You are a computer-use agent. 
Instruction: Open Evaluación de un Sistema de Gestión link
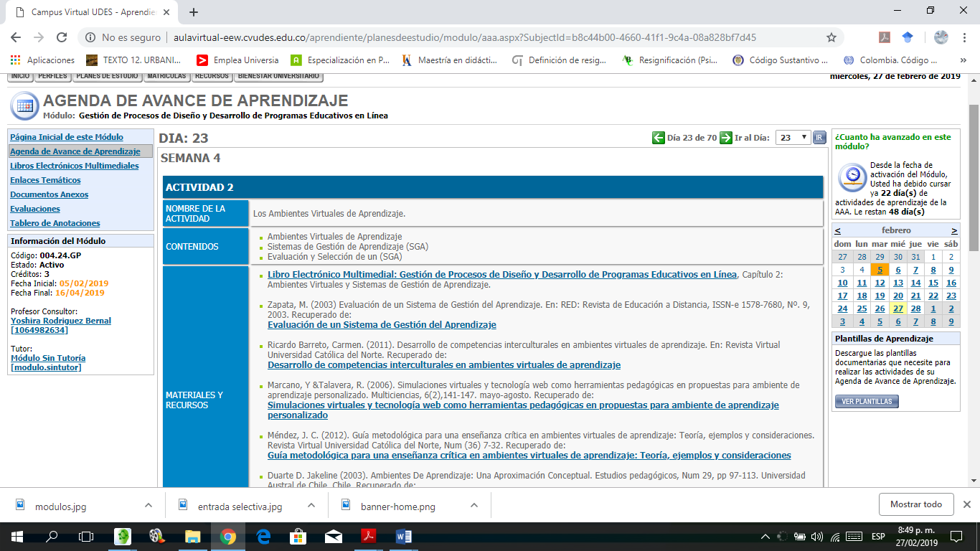click(x=382, y=325)
